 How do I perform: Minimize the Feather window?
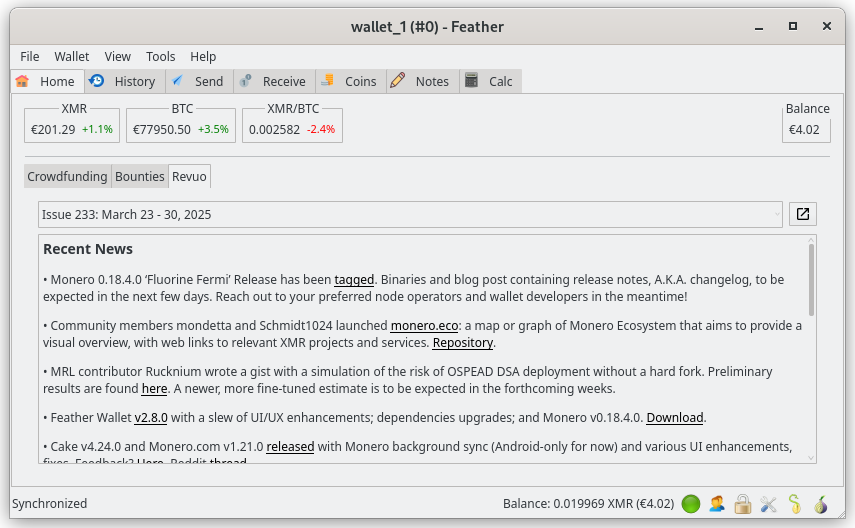758,27
